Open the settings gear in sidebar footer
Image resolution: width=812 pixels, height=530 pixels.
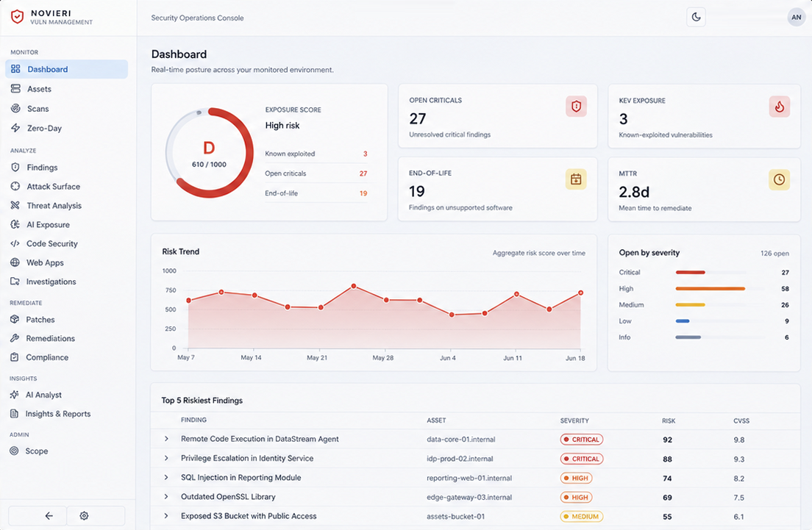coord(84,515)
